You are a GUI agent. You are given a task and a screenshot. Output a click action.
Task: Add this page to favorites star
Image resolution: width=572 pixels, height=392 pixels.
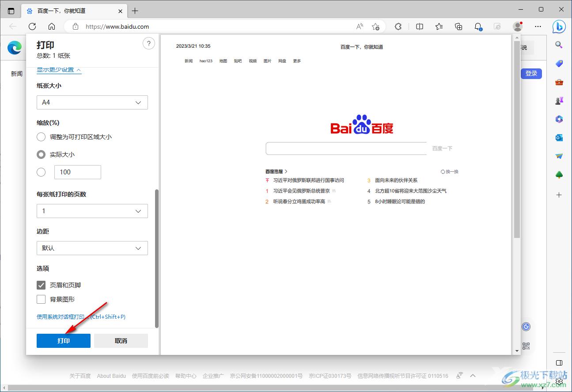click(x=375, y=26)
